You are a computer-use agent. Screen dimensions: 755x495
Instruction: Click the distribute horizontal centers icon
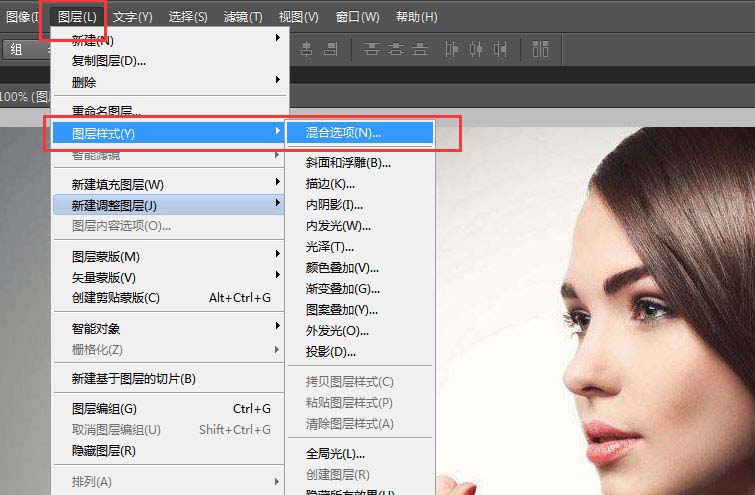pos(476,49)
